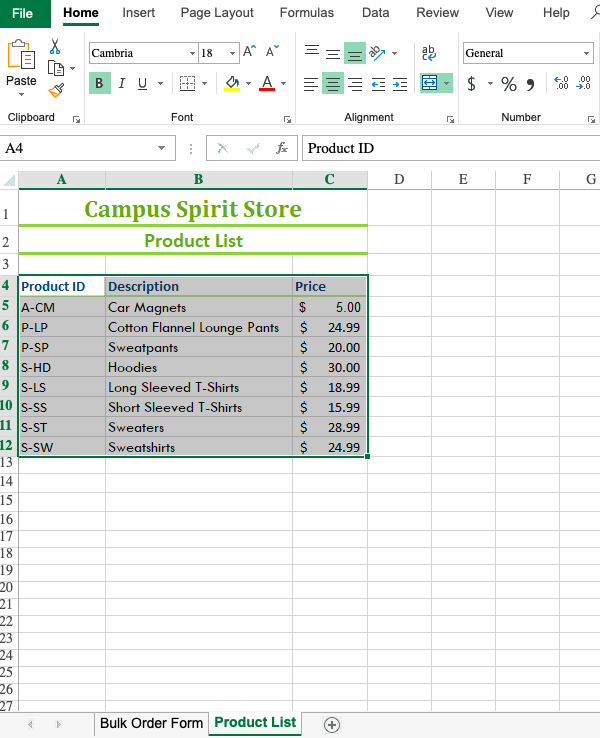This screenshot has width=600, height=738.
Task: Confirm entry with checkmark icon
Action: tap(253, 148)
